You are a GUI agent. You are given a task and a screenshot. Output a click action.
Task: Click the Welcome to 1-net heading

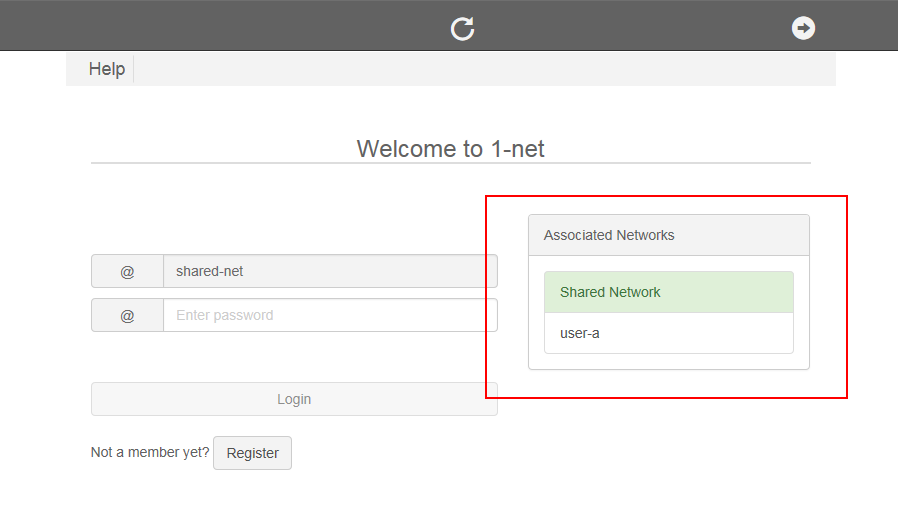pyautogui.click(x=450, y=149)
